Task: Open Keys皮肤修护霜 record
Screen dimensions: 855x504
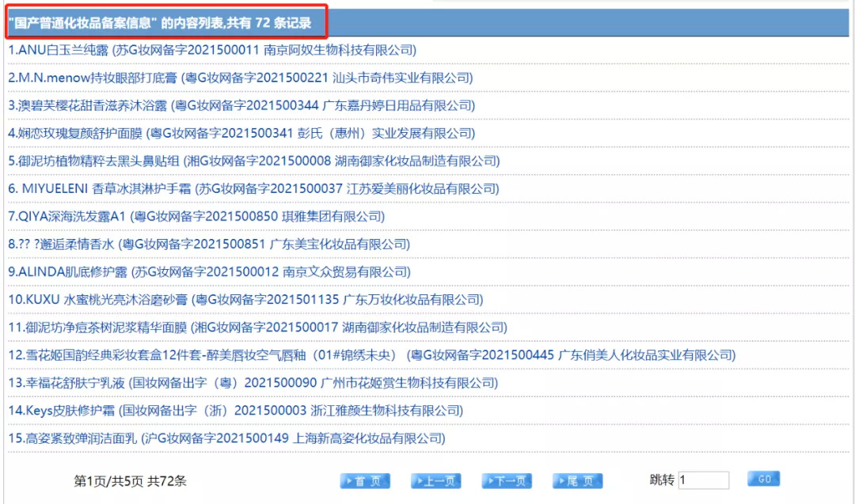Action: [236, 411]
